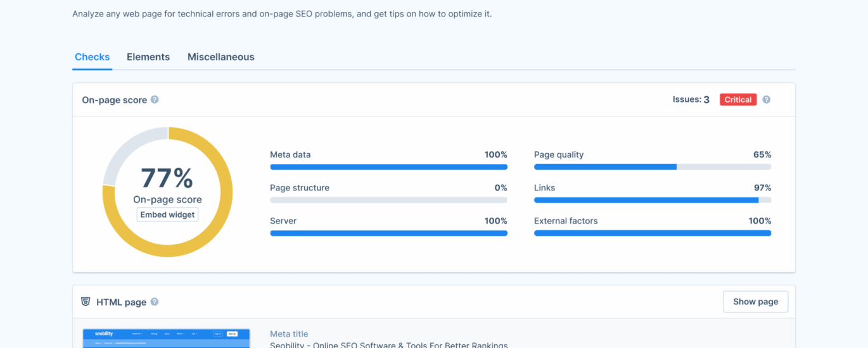The height and width of the screenshot is (348, 868).
Task: Click the 'Meta data' label
Action: (x=290, y=154)
